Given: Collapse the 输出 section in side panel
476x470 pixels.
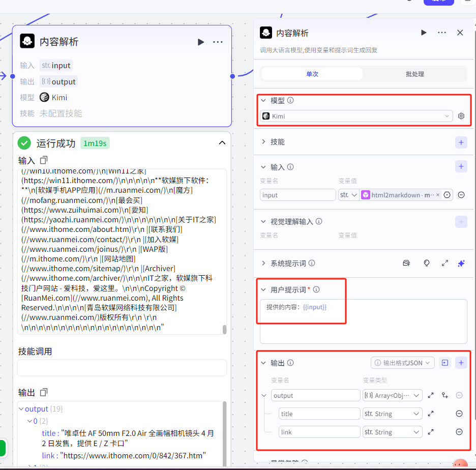Looking at the screenshot, I should pyautogui.click(x=263, y=363).
